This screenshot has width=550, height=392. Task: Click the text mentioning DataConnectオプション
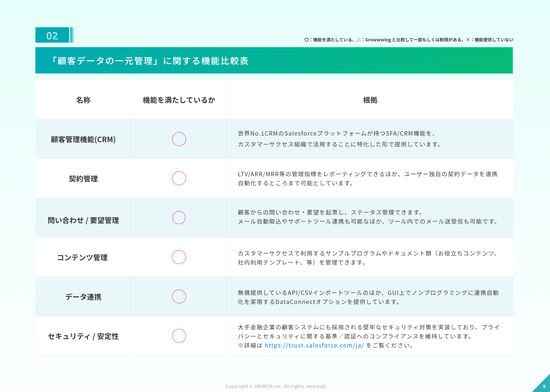(x=319, y=302)
